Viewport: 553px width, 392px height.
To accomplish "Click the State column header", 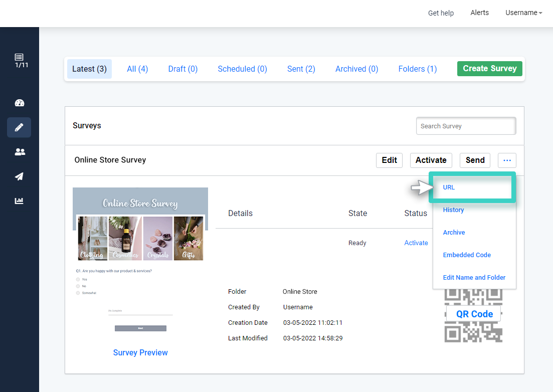I will tap(357, 213).
